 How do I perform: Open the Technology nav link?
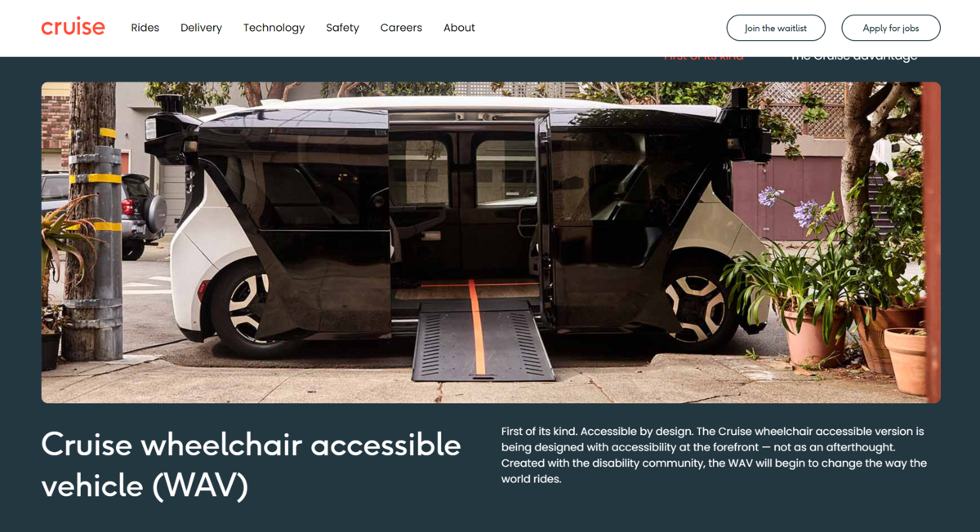(x=274, y=28)
